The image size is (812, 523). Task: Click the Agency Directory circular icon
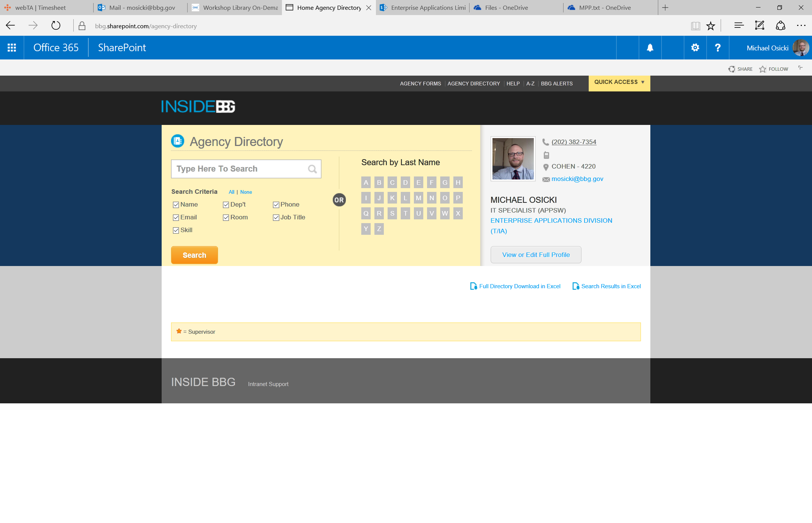177,141
